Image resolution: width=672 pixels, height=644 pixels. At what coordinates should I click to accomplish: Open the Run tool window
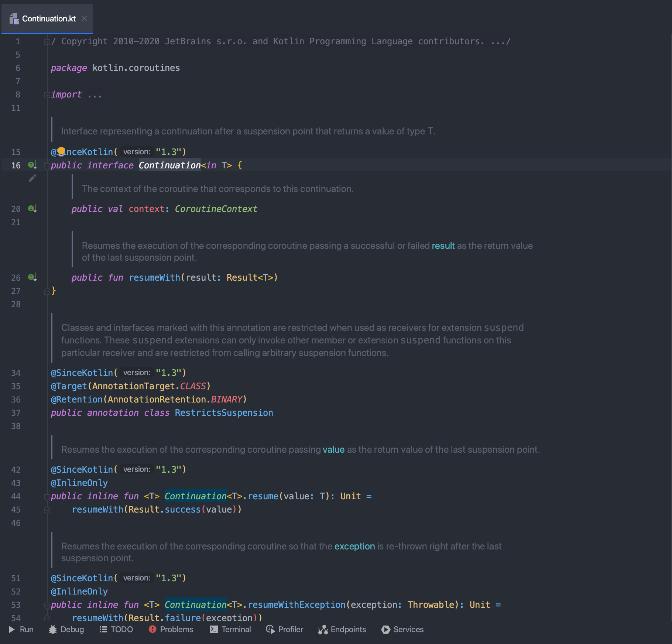tap(21, 629)
